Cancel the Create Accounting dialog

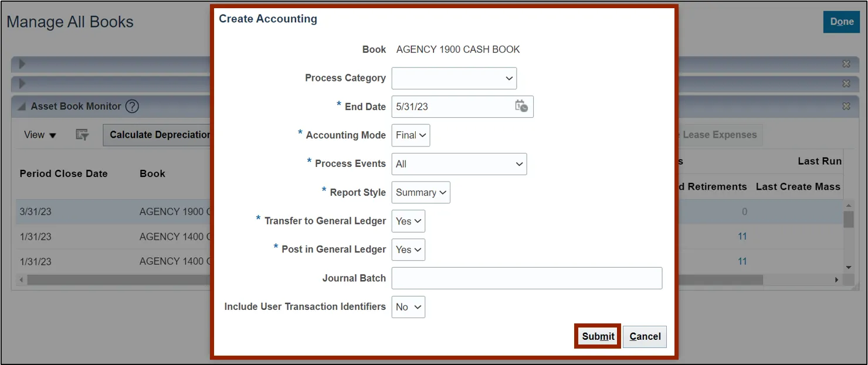pyautogui.click(x=645, y=336)
